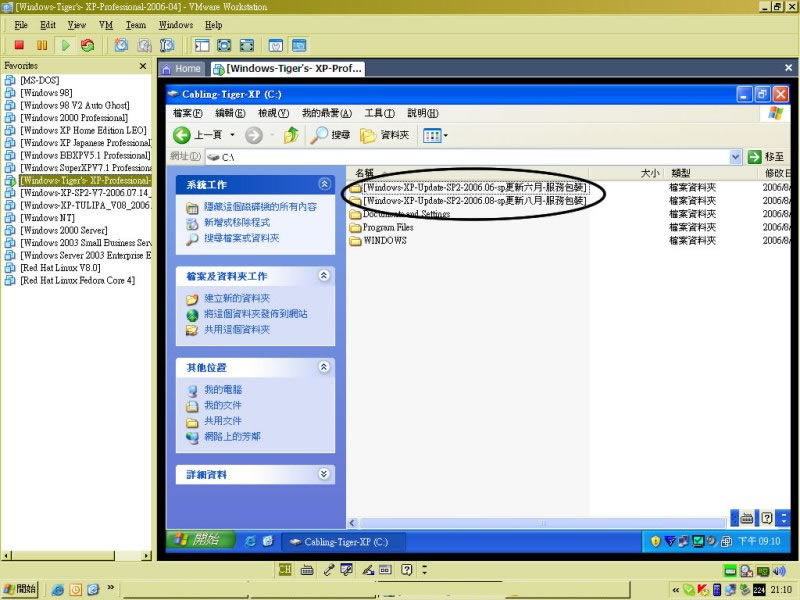Click the guest 開始 Start button
Image resolution: width=800 pixels, height=600 pixels.
(201, 540)
